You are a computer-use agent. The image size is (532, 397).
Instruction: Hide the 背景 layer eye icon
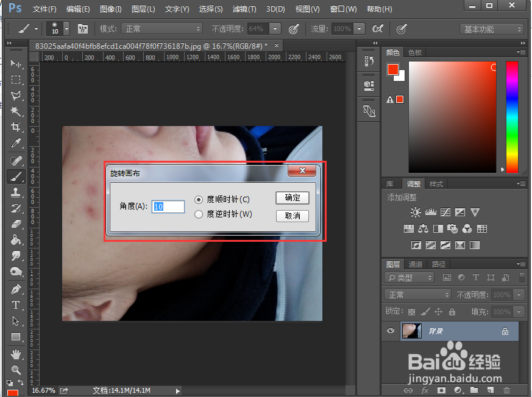click(x=391, y=331)
